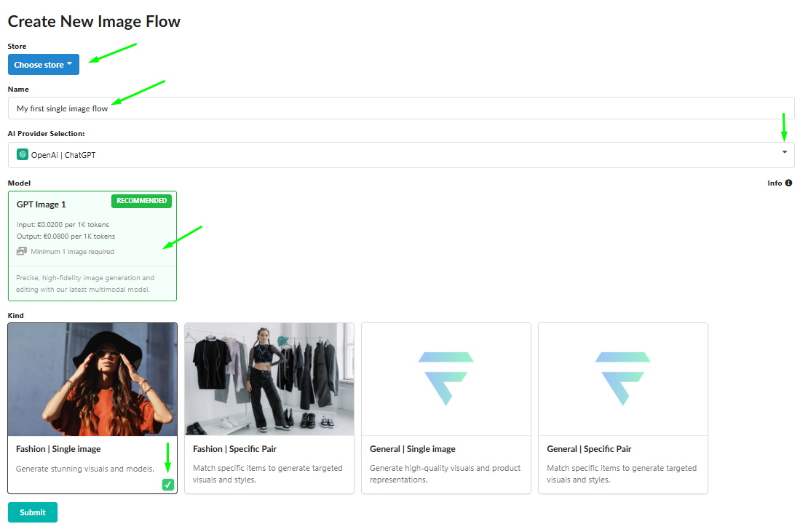Click the General Specific Pair logo placeholder

click(x=623, y=379)
